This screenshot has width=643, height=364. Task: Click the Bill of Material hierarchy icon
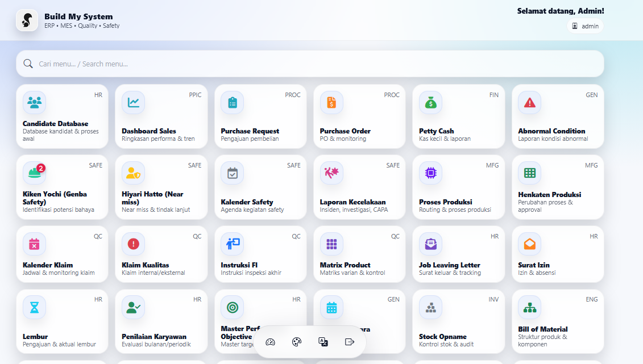pyautogui.click(x=529, y=308)
